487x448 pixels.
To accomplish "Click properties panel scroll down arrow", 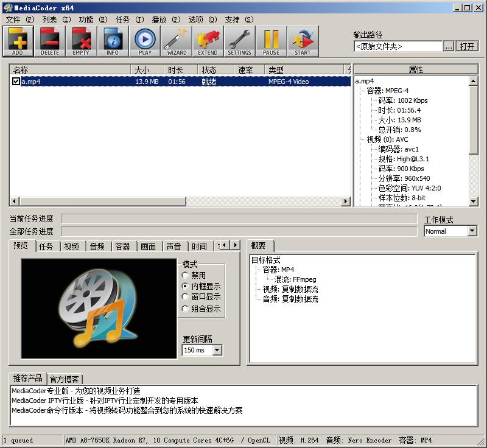I will [x=473, y=201].
